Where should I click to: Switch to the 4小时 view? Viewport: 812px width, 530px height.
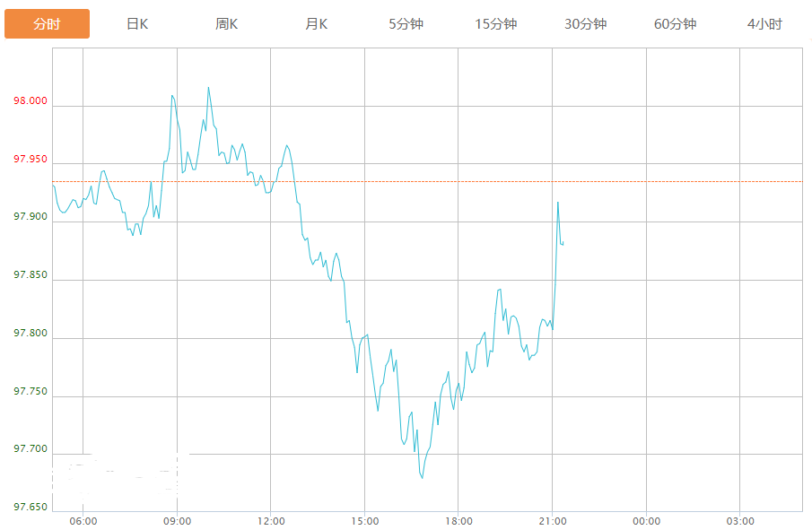tap(764, 24)
